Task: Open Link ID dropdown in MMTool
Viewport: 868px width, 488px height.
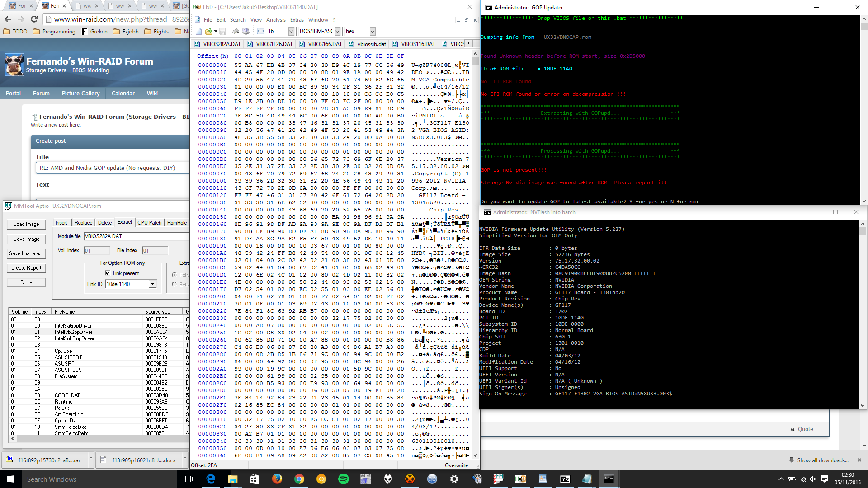Action: (x=152, y=284)
